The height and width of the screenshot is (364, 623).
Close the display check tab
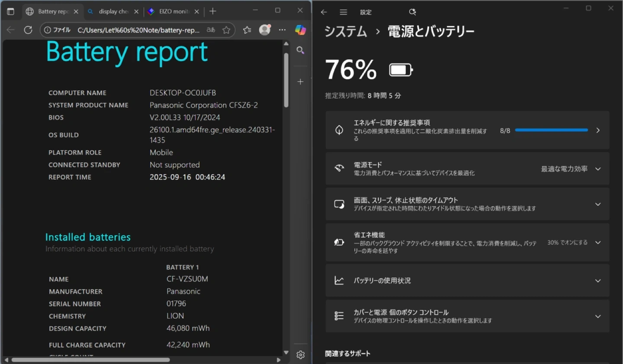(136, 12)
